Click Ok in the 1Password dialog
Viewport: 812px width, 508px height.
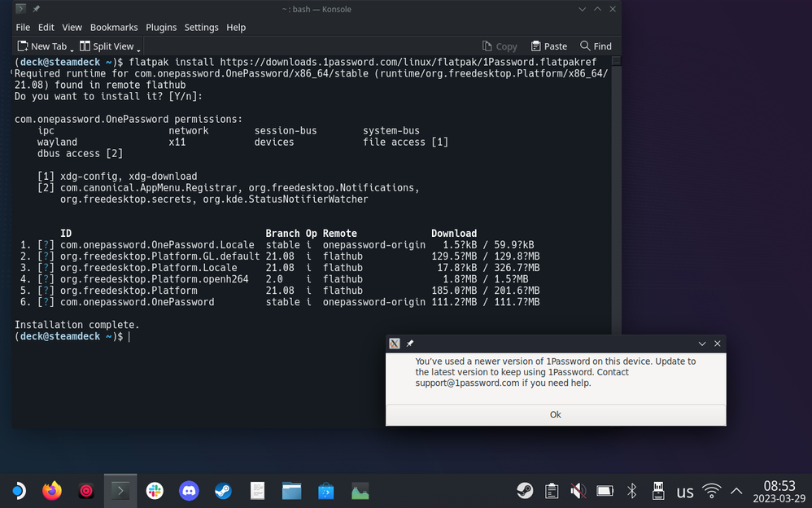tap(555, 414)
